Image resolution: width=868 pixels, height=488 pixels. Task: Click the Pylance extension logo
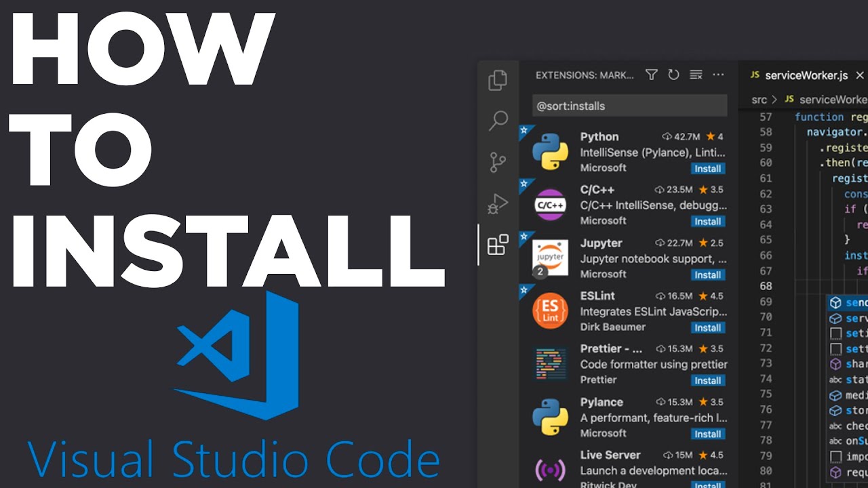click(x=550, y=417)
